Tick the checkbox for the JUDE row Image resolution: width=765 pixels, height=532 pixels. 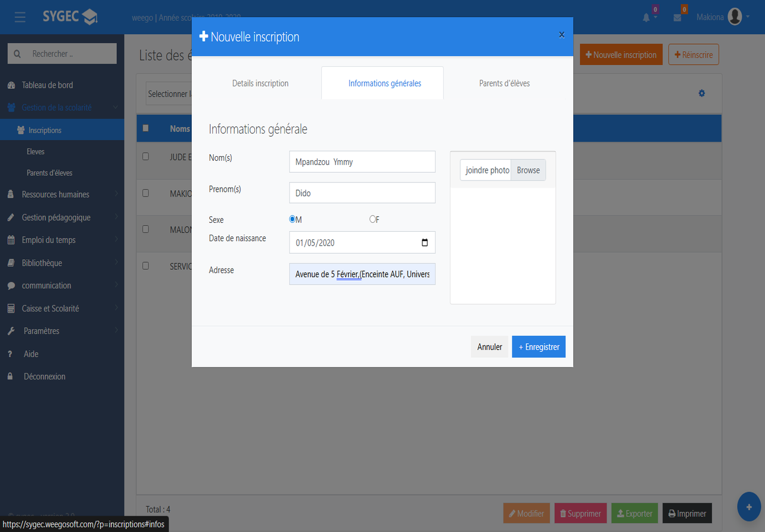(145, 157)
